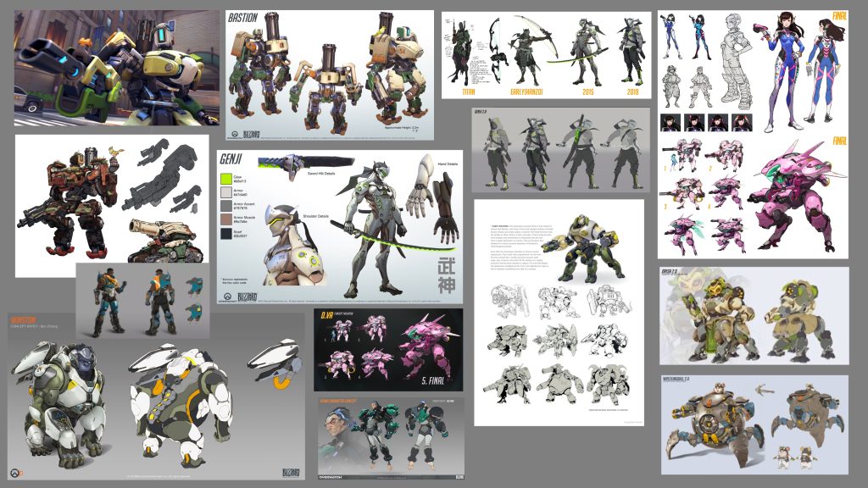Click the Blizzard logo on Winston sheet

291,473
